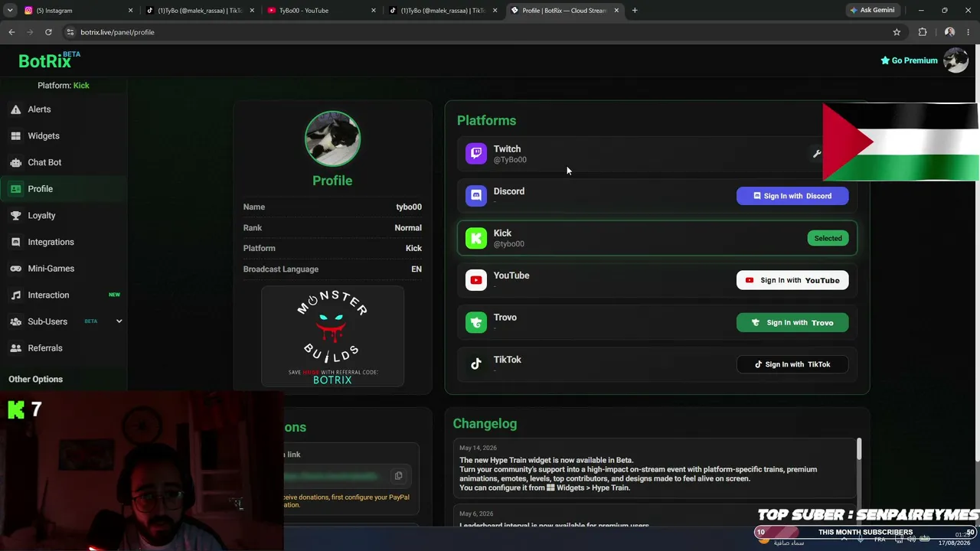980x551 pixels.
Task: Close the BotRix profile tab
Action: 616,10
